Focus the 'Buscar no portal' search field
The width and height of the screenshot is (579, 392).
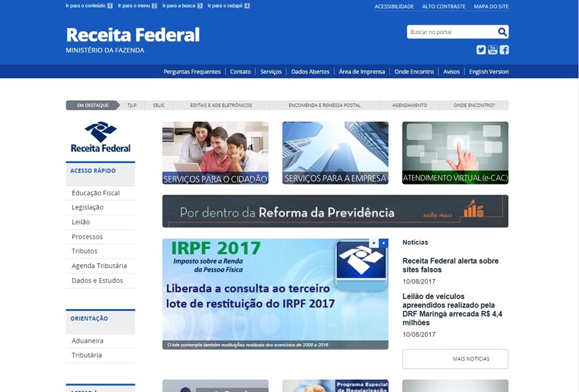click(450, 32)
